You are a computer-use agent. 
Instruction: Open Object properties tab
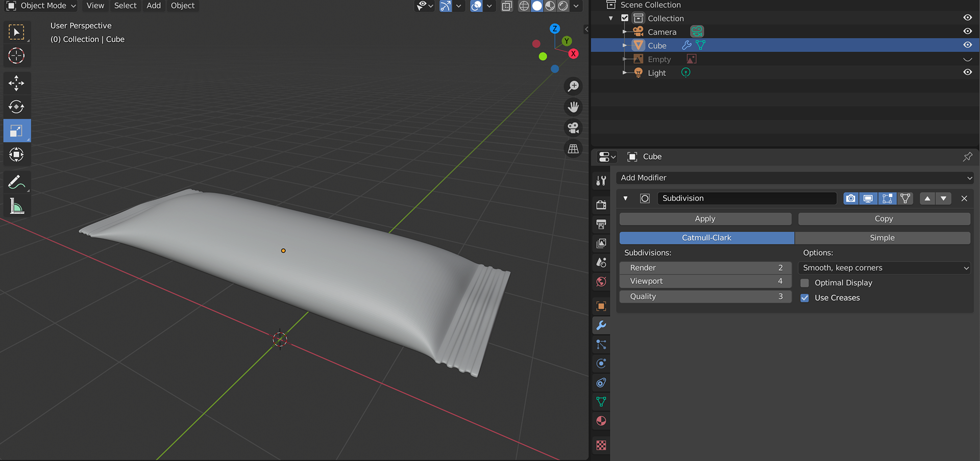tap(601, 306)
